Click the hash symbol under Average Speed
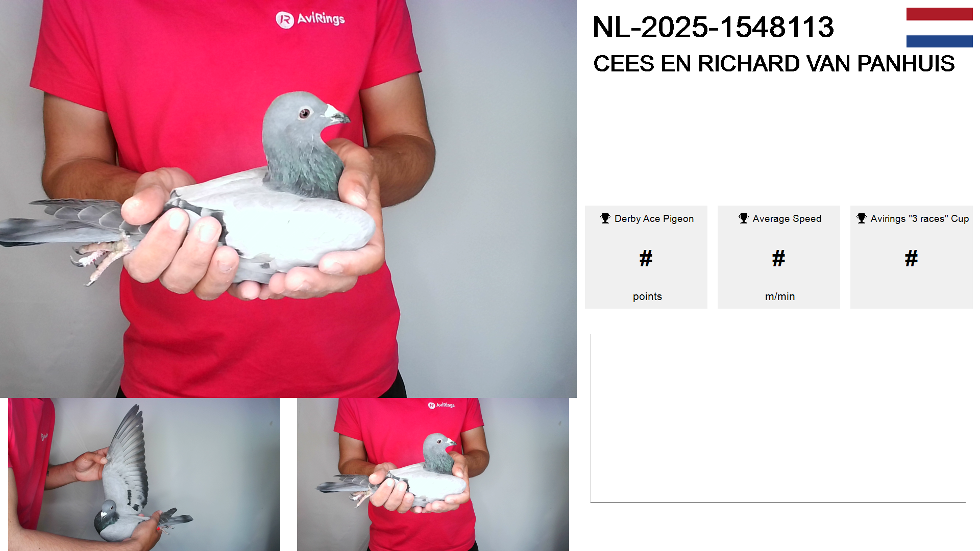 pos(778,258)
